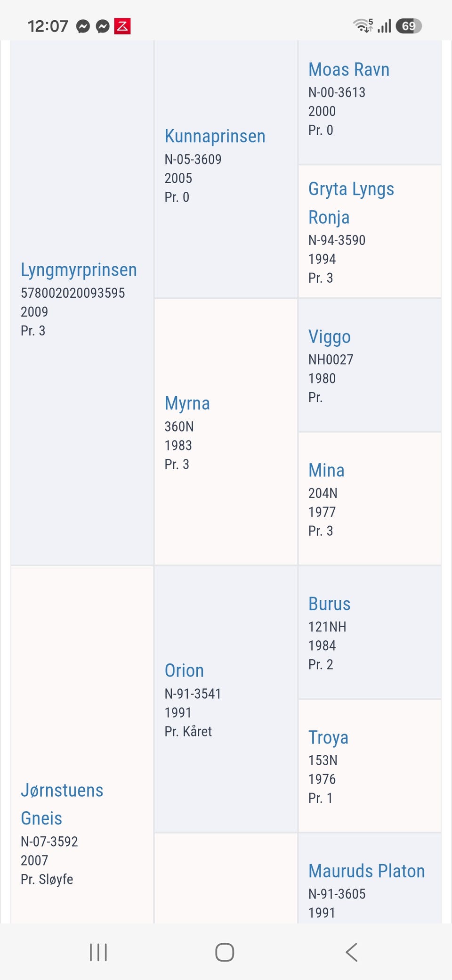Tap the second Messenger notification icon
This screenshot has width=452, height=980.
[x=103, y=26]
